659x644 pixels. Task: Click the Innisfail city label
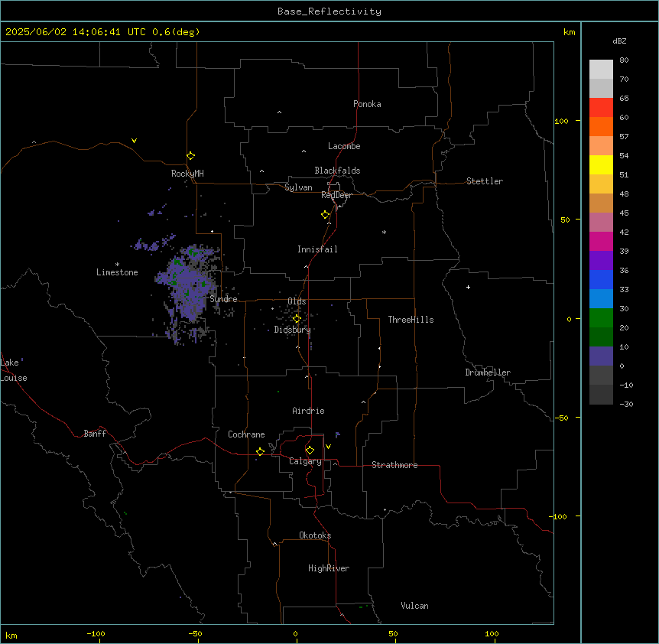pos(317,249)
